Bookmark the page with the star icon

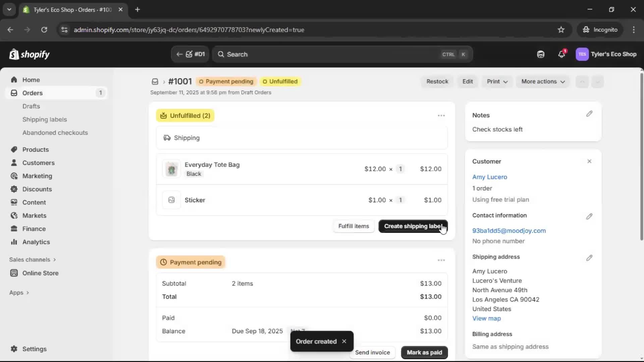click(561, 29)
